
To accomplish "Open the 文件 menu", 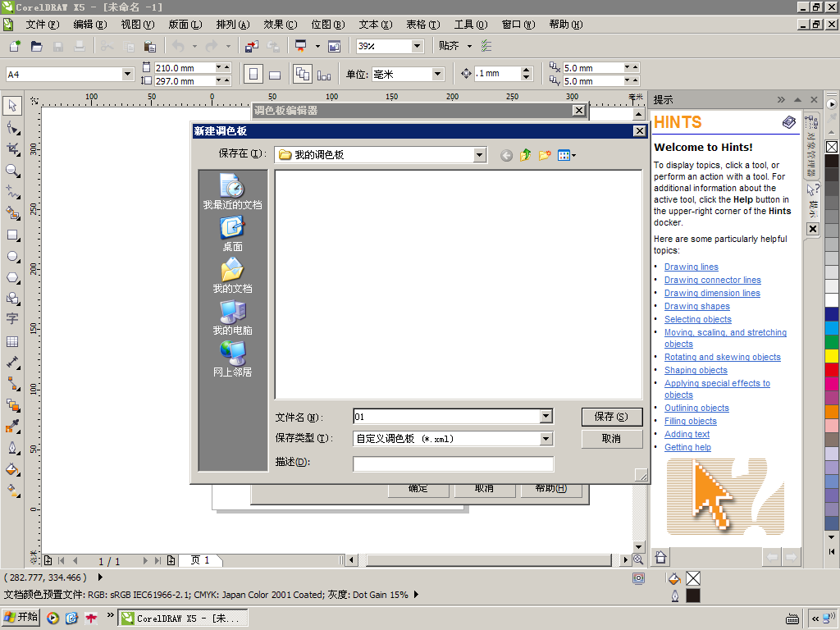I will pyautogui.click(x=43, y=25).
